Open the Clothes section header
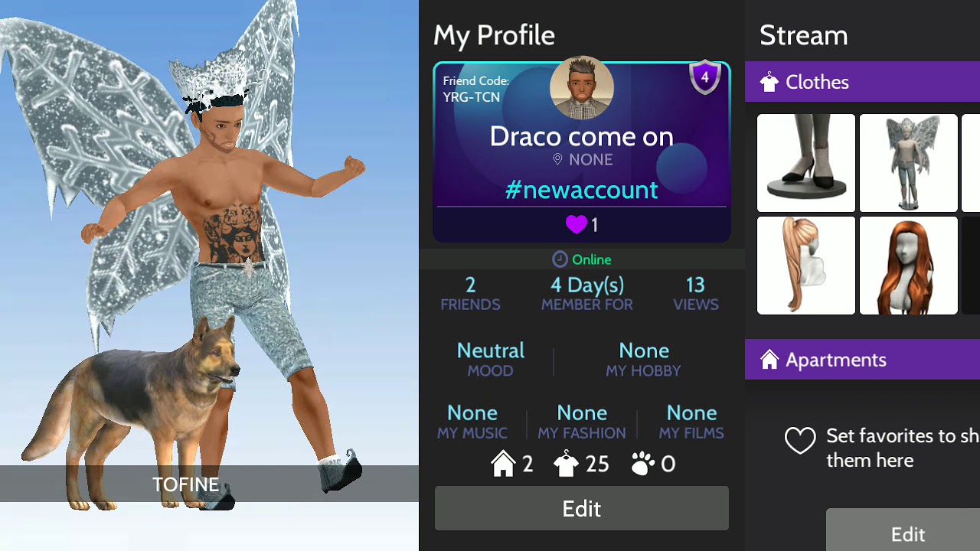Viewport: 980px width, 551px height. pyautogui.click(x=862, y=82)
